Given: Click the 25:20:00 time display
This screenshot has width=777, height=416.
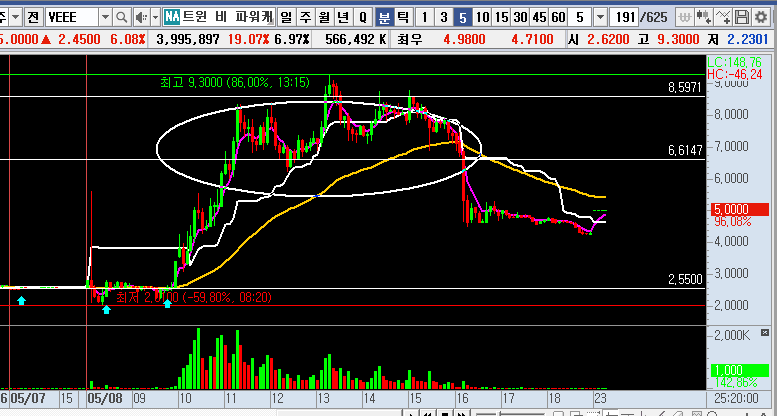Looking at the screenshot, I should click(x=736, y=398).
